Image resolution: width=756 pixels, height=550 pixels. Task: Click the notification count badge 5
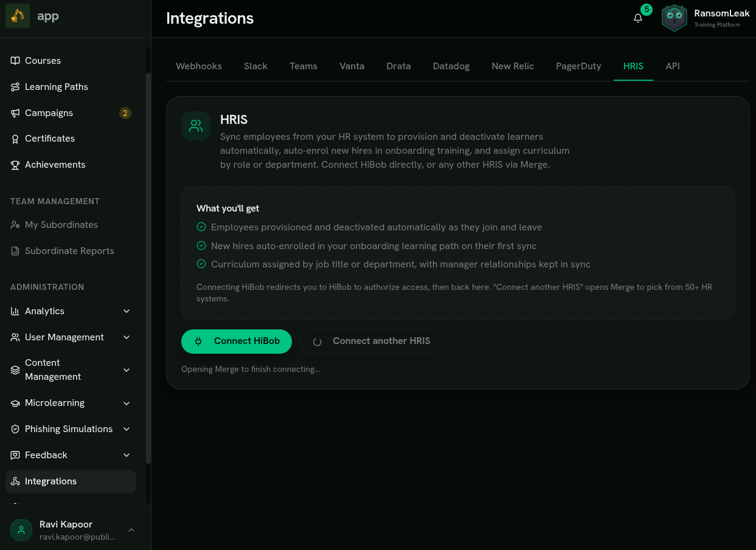click(x=647, y=10)
